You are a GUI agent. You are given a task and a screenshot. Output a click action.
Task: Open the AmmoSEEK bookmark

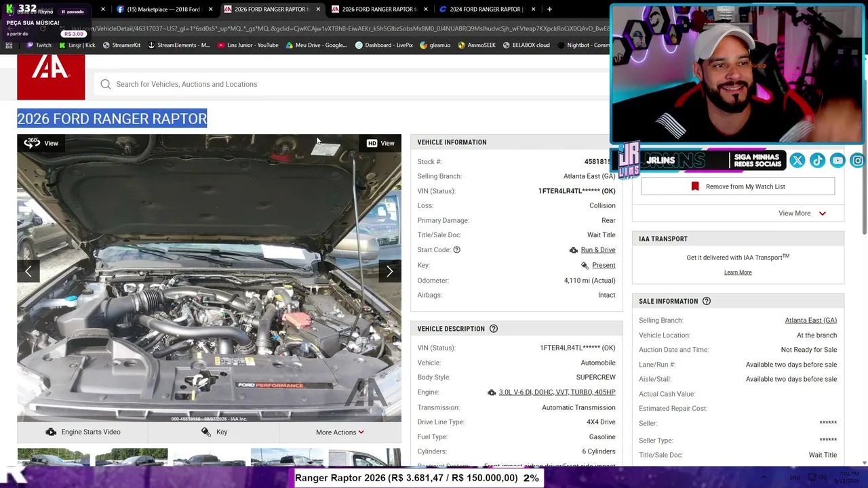[477, 45]
